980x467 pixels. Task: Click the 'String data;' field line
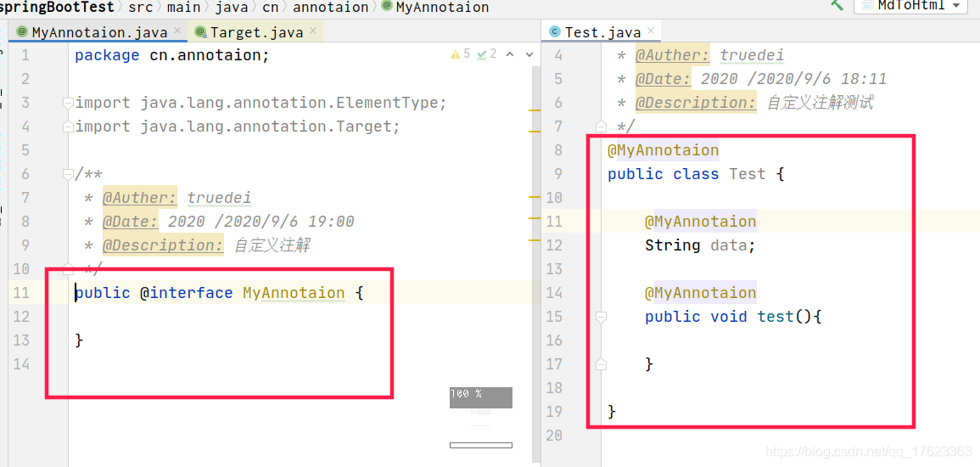tap(701, 245)
